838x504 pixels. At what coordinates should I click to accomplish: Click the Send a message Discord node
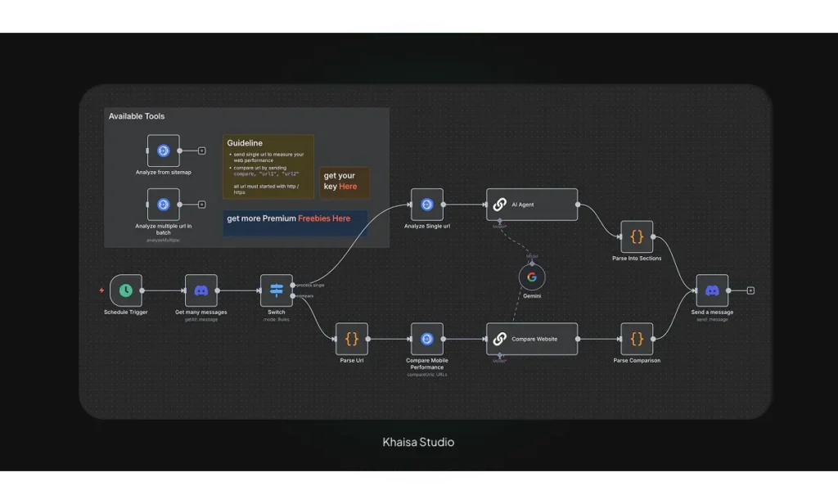click(712, 290)
